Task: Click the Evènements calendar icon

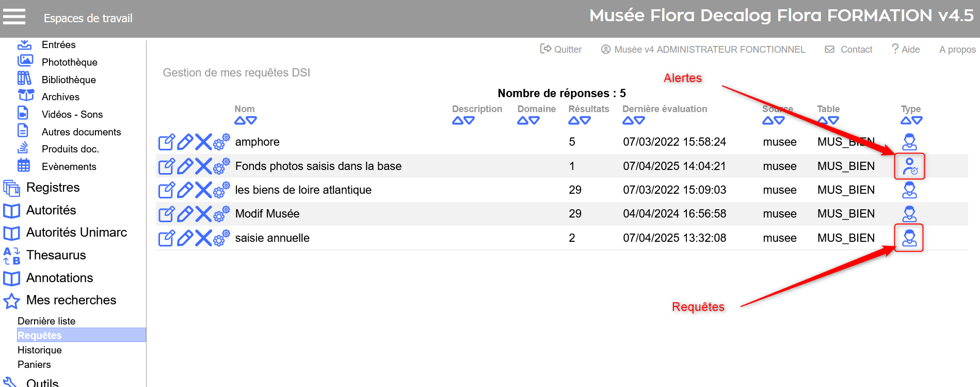Action: tap(24, 166)
